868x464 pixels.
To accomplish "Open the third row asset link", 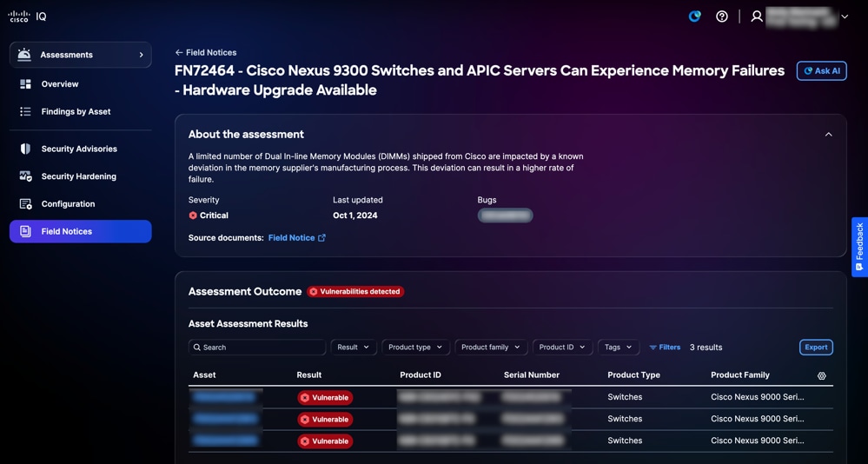I will coord(225,441).
